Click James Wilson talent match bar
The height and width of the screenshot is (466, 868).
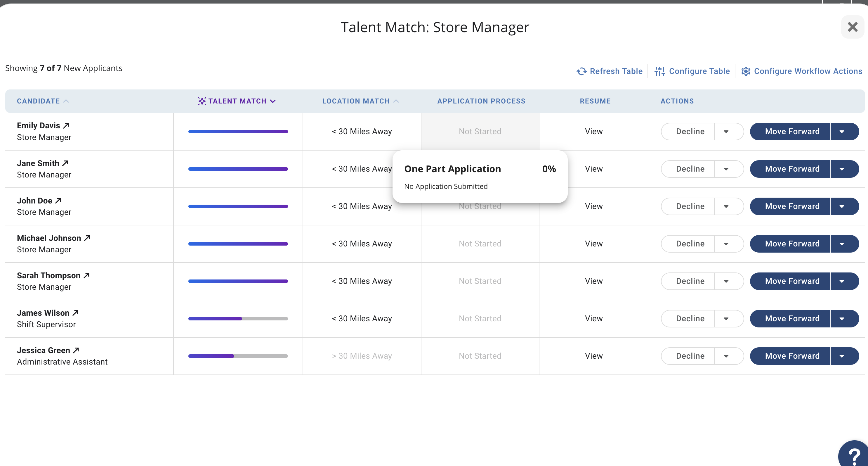tap(238, 319)
